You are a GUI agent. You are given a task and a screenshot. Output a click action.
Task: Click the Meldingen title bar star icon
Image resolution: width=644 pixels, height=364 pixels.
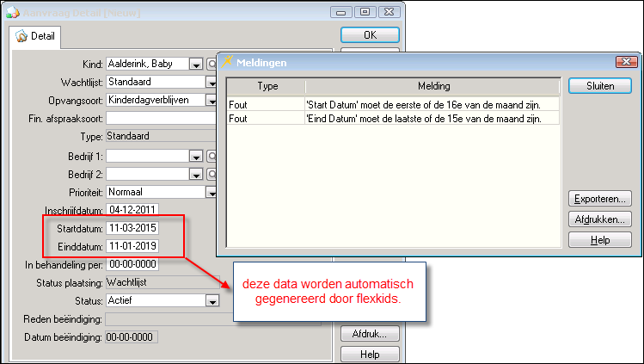[229, 62]
